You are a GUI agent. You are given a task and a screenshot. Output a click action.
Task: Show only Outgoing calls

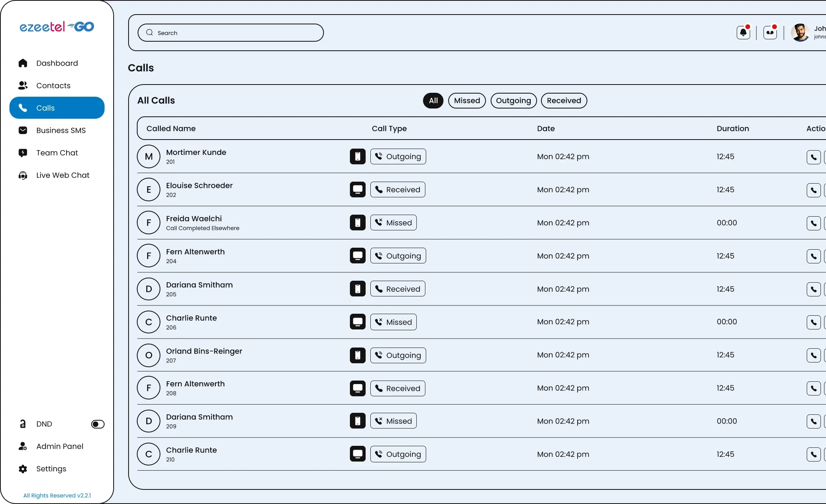[x=513, y=101]
